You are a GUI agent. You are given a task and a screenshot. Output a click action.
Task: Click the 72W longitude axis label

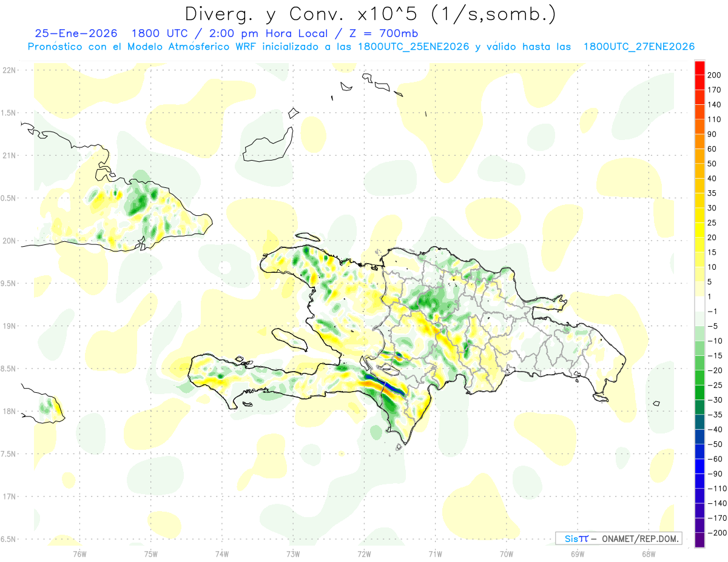[364, 554]
